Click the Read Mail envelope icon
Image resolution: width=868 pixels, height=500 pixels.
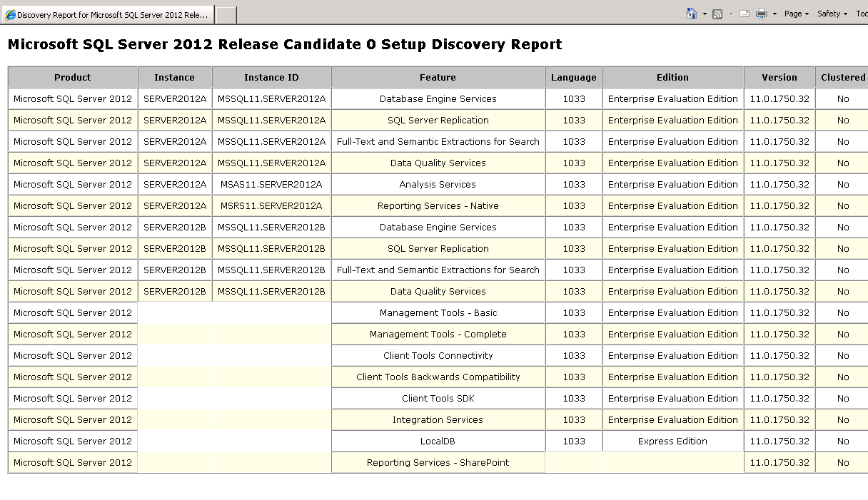point(745,14)
